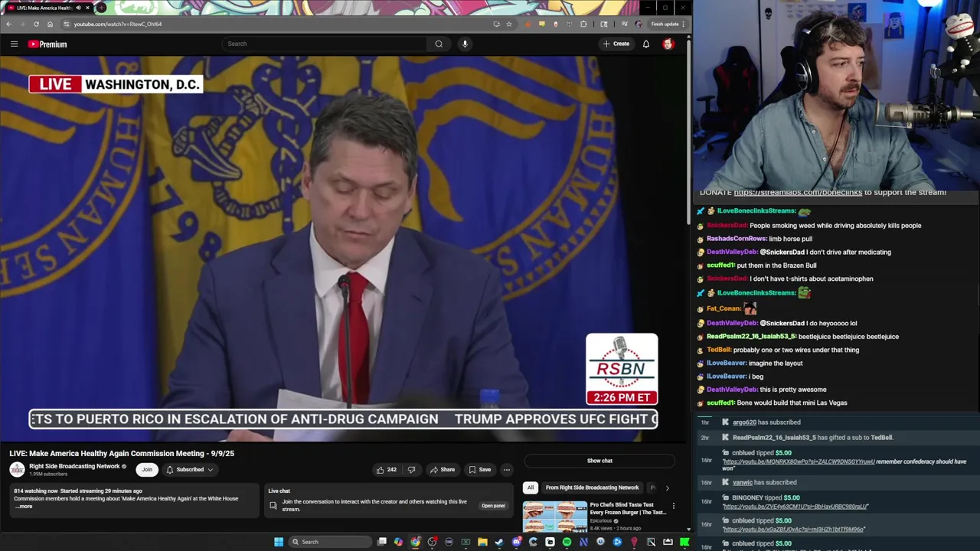Save the video to a playlist
The height and width of the screenshot is (551, 980).
[479, 470]
